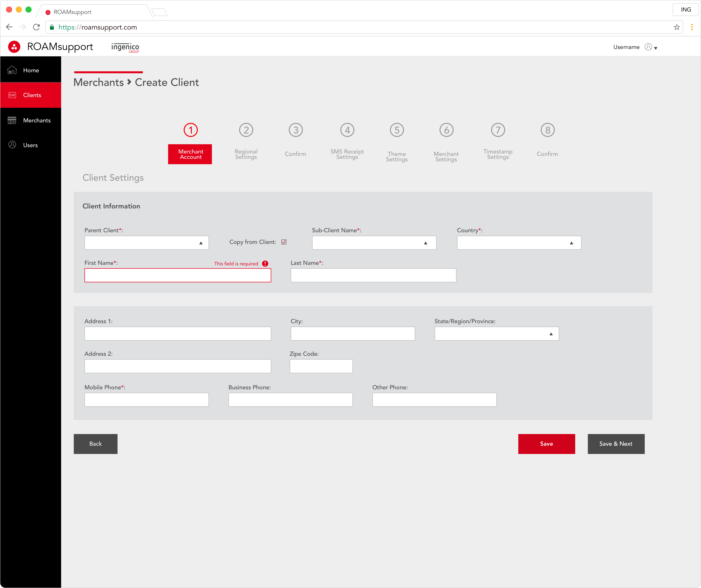The height and width of the screenshot is (588, 701).
Task: Select step 4 circle in the wizard
Action: (347, 130)
